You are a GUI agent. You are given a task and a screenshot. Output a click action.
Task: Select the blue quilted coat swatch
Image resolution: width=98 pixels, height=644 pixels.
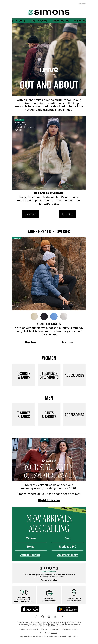[54, 316]
